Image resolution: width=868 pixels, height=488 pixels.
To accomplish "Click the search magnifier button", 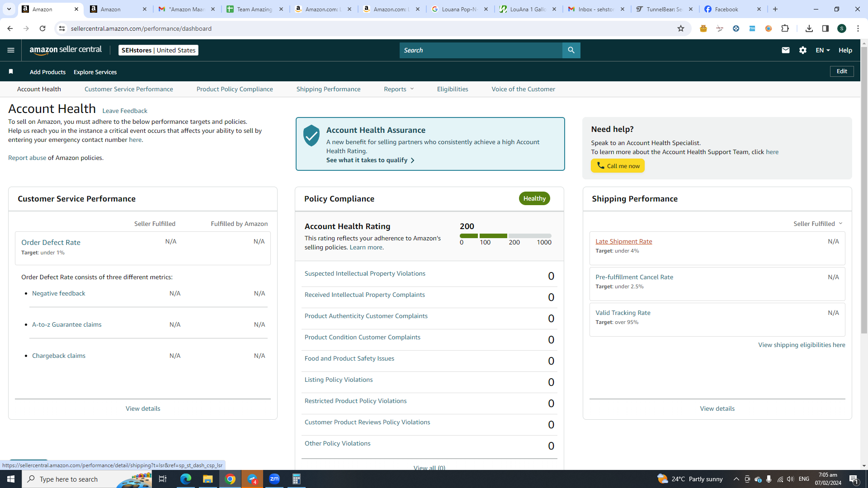I will point(571,50).
